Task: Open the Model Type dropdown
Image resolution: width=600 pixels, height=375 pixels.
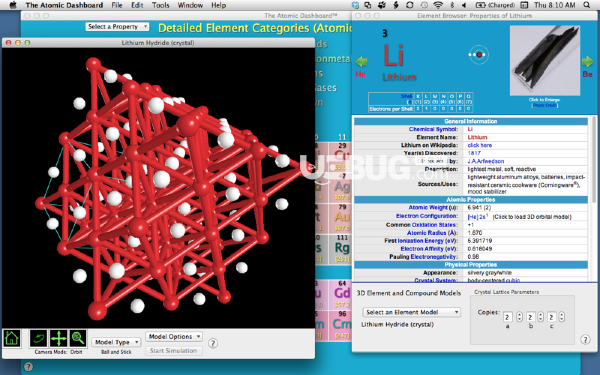Action: point(116,342)
